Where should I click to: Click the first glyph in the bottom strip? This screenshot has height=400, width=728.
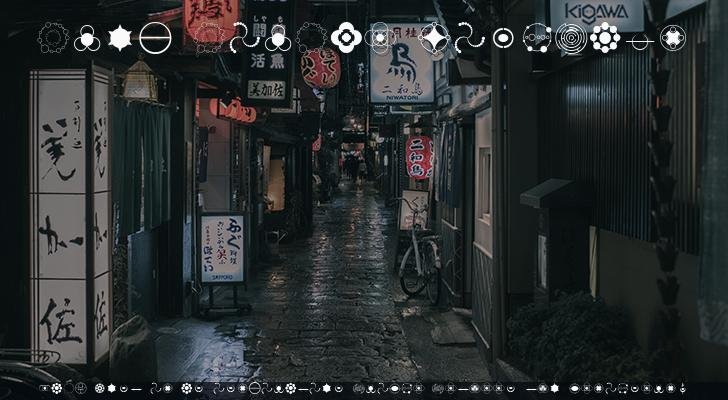click(43, 388)
